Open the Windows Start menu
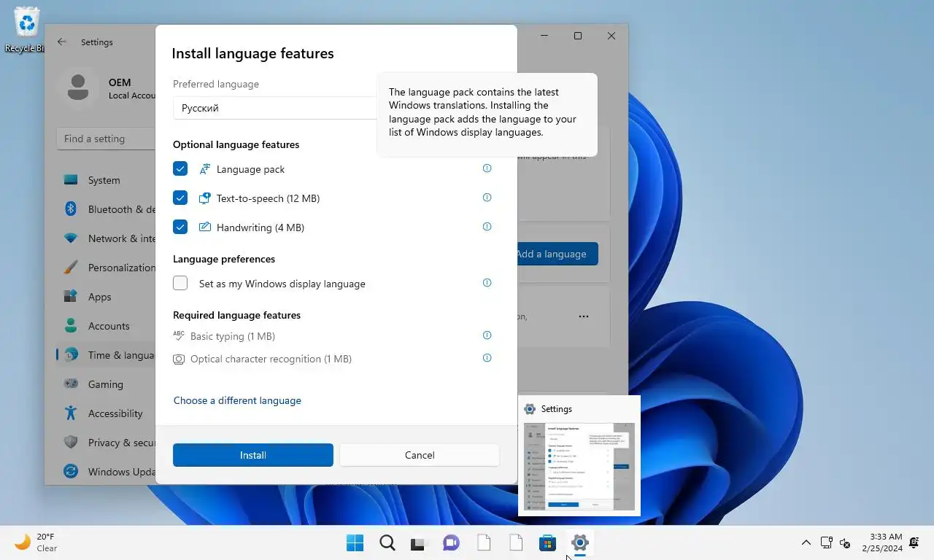934x560 pixels. 355,542
